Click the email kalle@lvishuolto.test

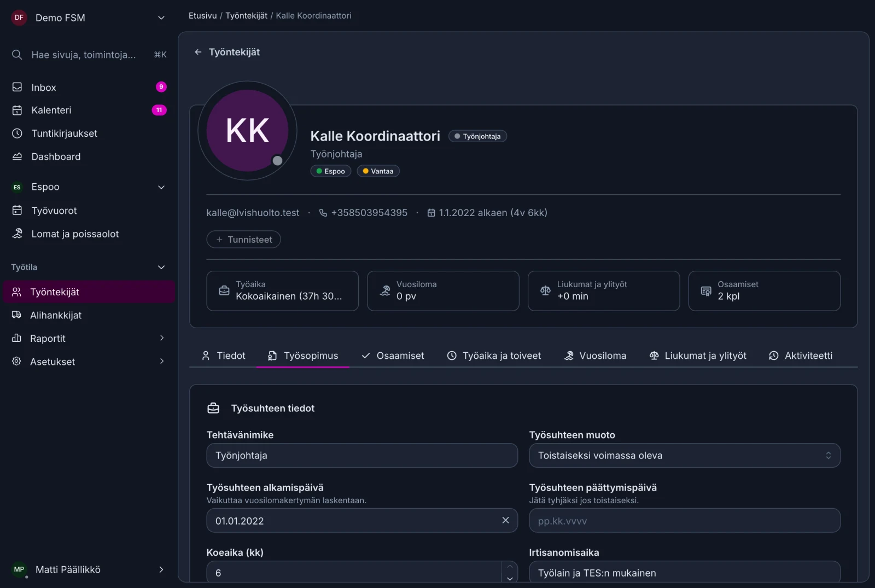click(253, 213)
